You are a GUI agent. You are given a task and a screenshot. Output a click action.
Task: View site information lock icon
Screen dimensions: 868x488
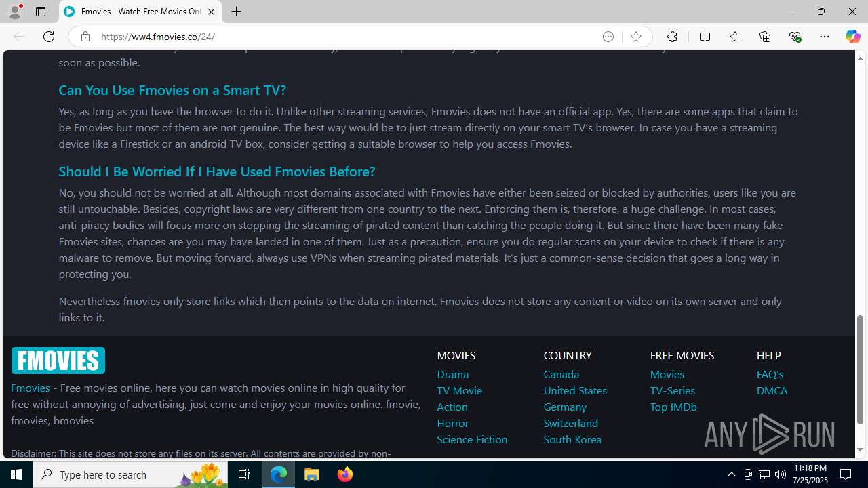pos(85,37)
